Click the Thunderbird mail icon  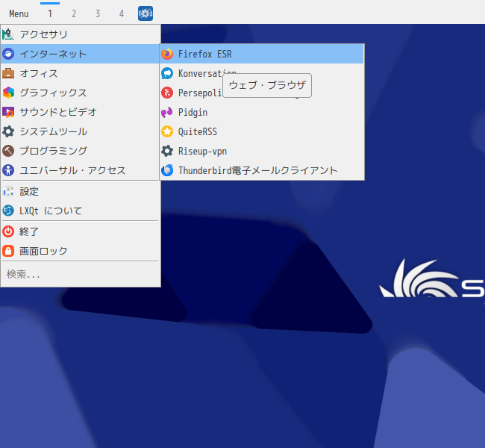[167, 170]
